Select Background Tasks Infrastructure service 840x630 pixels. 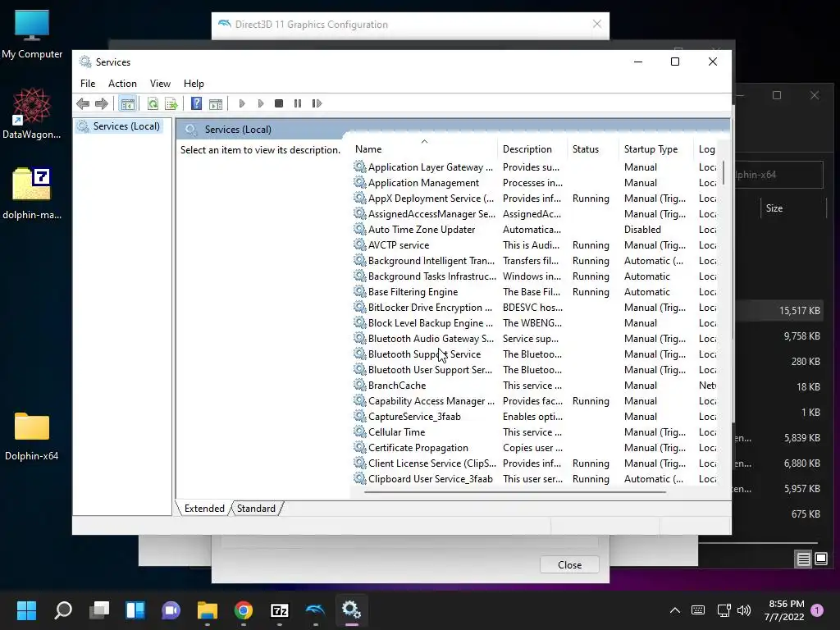[534, 276]
